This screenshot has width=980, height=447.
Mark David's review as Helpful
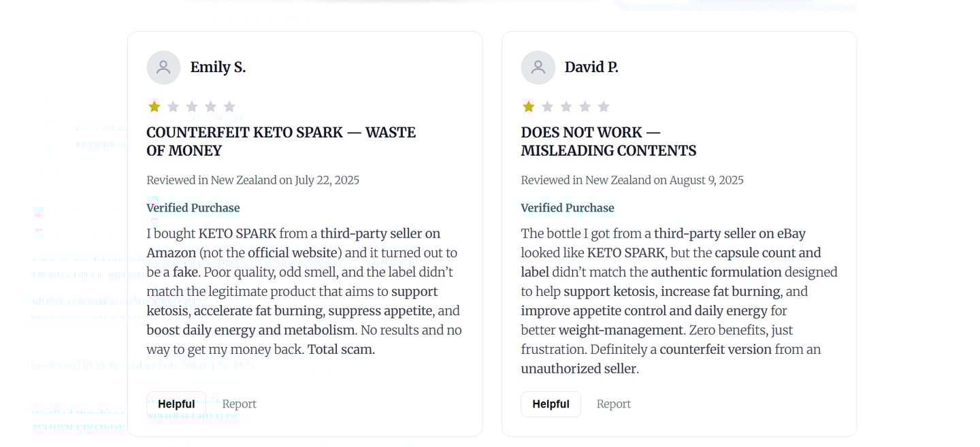click(551, 404)
